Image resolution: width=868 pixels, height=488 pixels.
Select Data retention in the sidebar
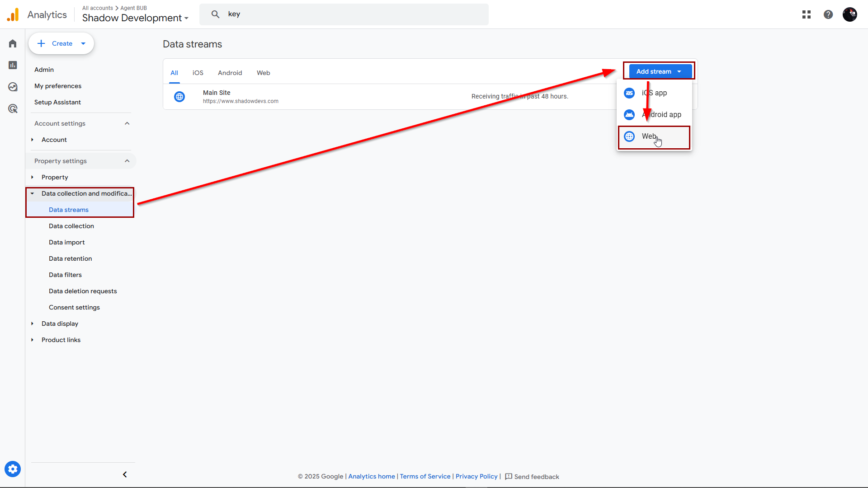[x=71, y=258]
